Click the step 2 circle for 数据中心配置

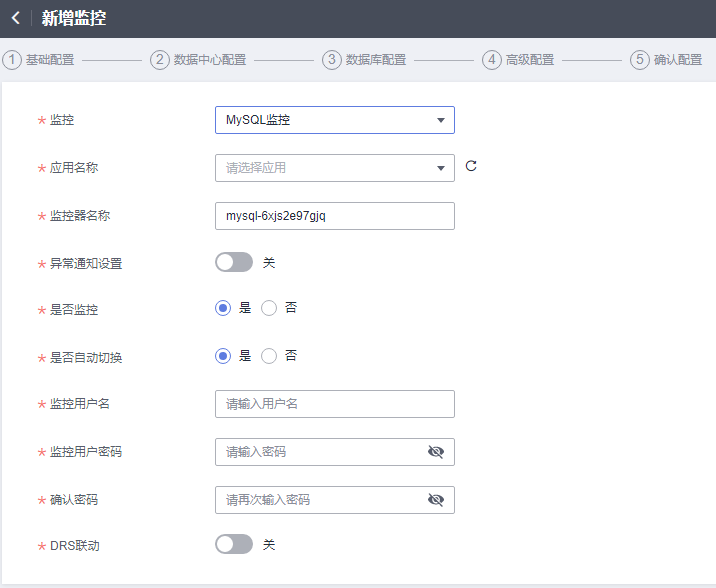tap(160, 60)
